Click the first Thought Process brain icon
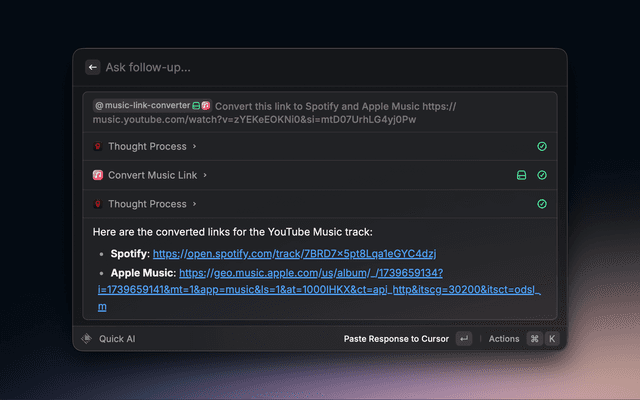 [97, 147]
